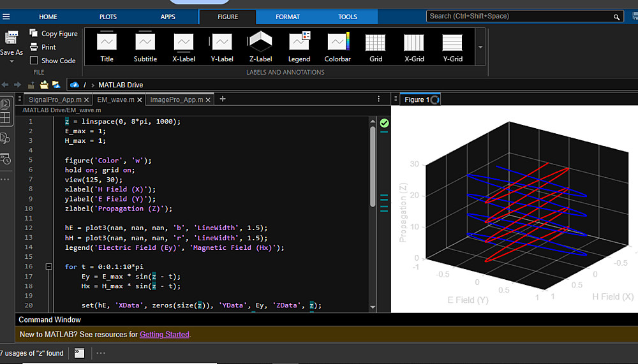Toggle Grid lines on the axes
Image resolution: width=638 pixels, height=364 pixels.
point(375,47)
